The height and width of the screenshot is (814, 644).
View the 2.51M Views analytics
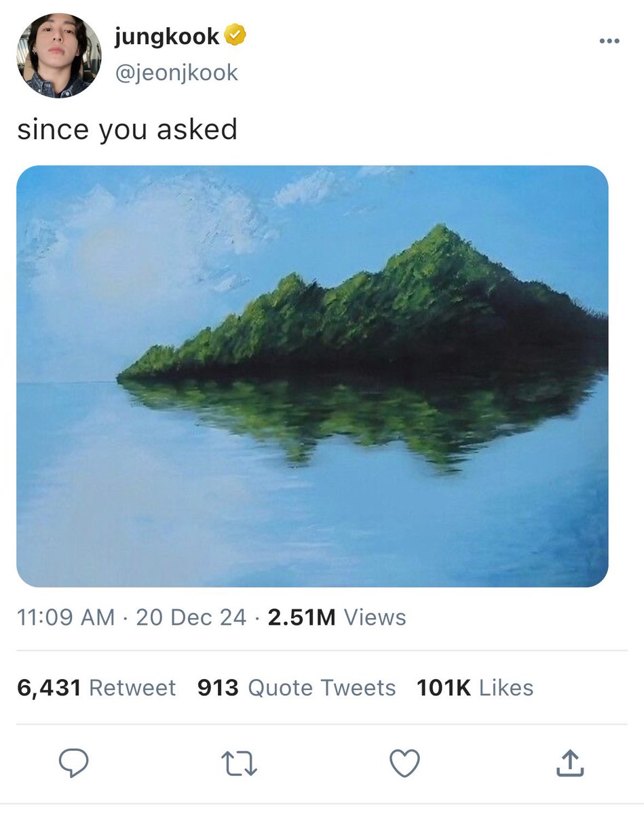[337, 617]
